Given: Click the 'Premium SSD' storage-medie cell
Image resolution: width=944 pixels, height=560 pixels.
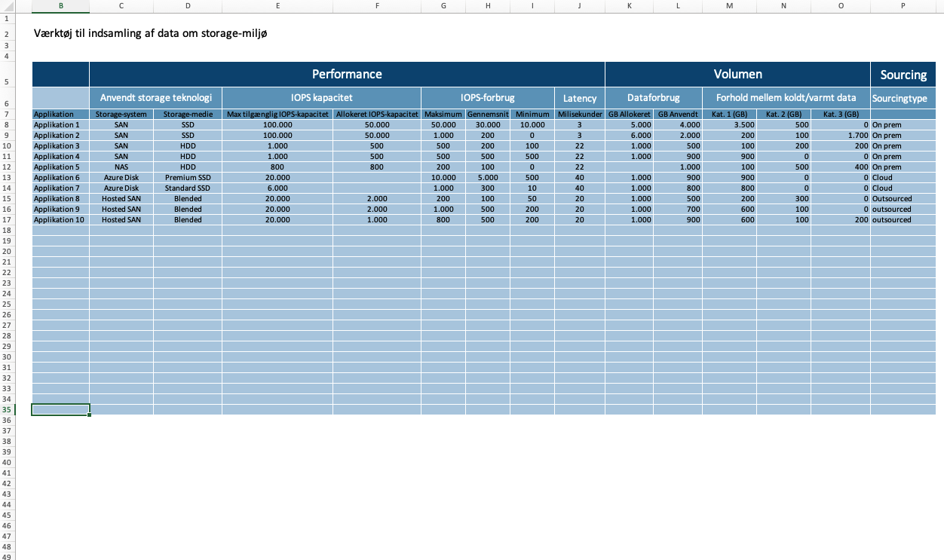Looking at the screenshot, I should tap(187, 178).
